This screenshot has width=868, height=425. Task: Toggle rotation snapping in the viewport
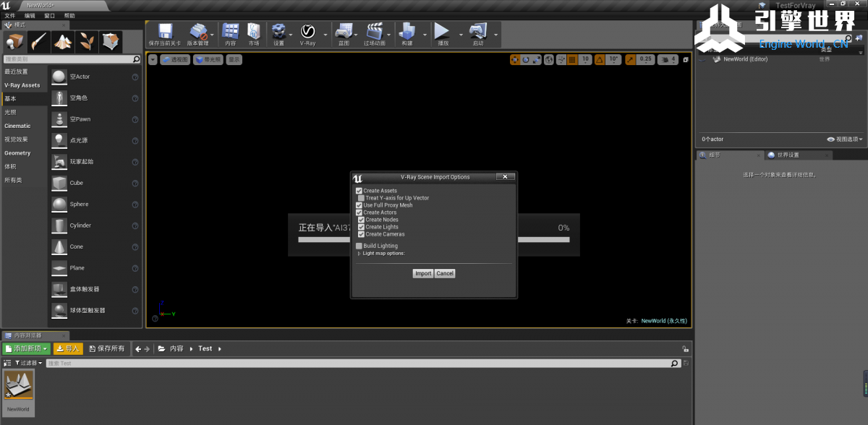click(598, 59)
